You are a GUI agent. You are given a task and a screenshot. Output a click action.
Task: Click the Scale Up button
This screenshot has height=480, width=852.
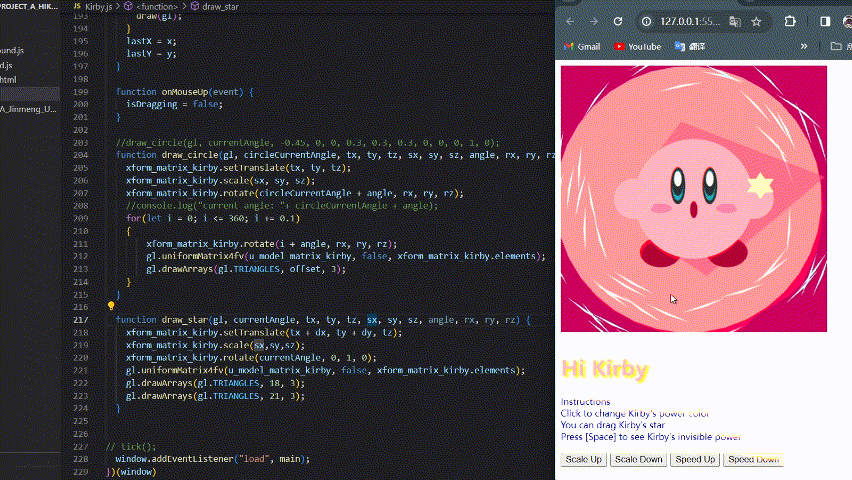tap(584, 459)
